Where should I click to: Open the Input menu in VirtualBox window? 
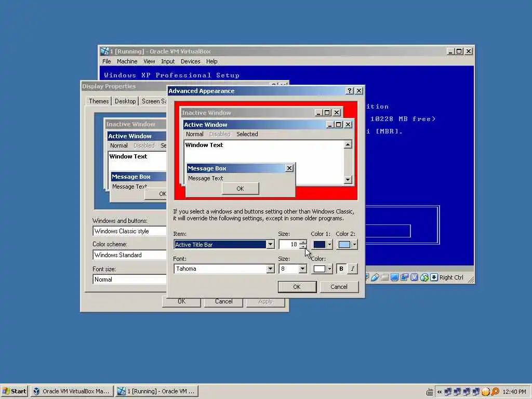click(x=168, y=61)
